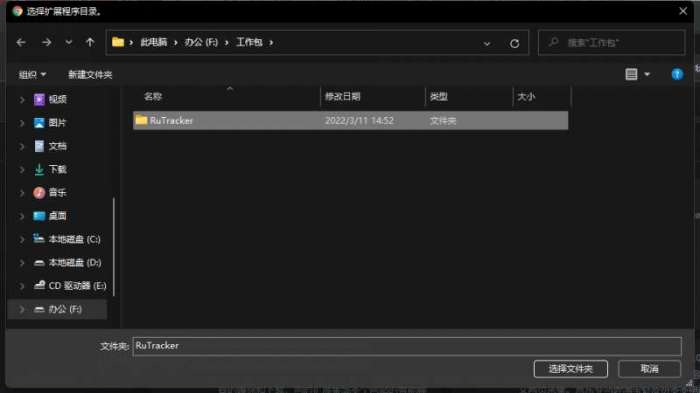Expand the chevron after 工作包 in path
This screenshot has width=700, height=393.
point(271,42)
